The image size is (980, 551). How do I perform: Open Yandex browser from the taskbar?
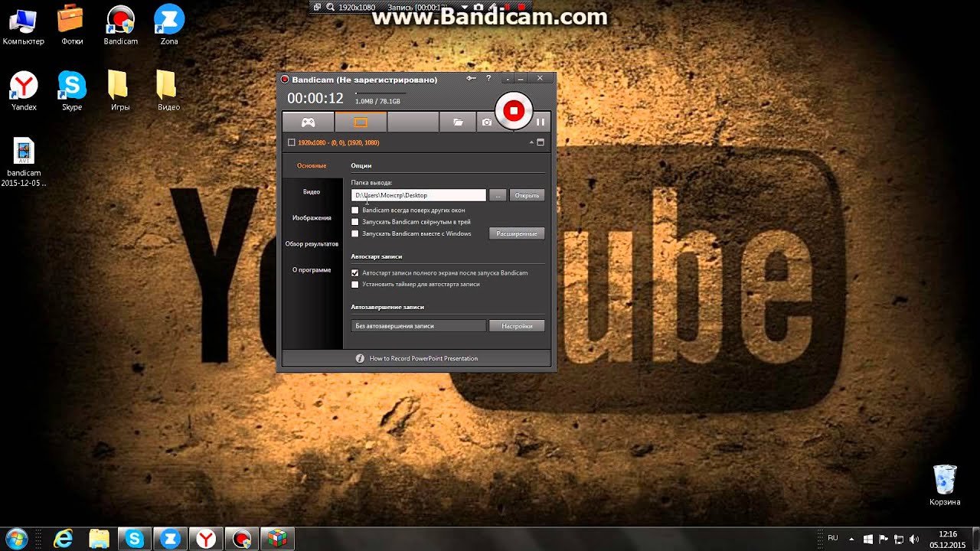point(206,539)
